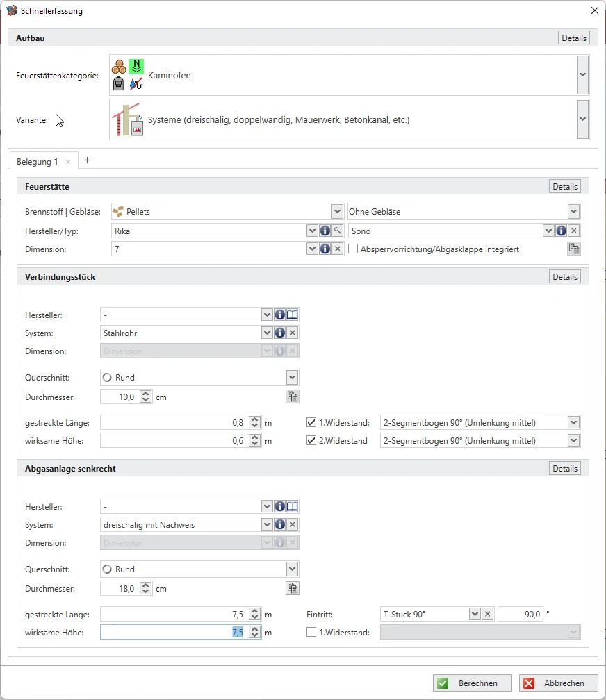606x700 pixels.
Task: Open Feuerstättenkategorie Kaminofen dropdown
Action: tap(582, 75)
